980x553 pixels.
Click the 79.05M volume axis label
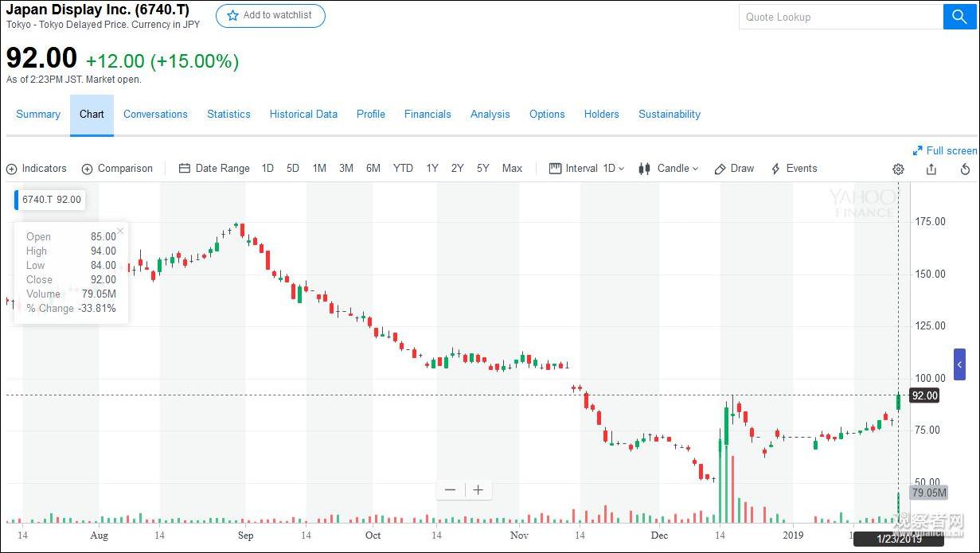[928, 493]
